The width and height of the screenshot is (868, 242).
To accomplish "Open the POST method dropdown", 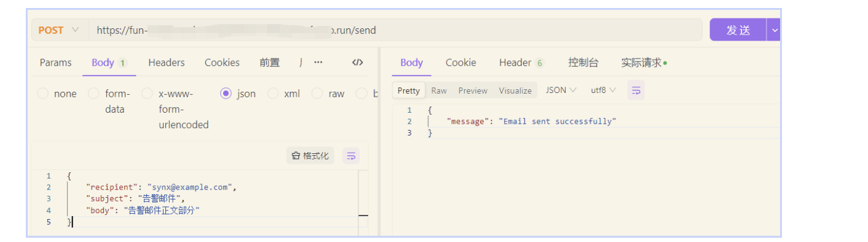I will pos(58,30).
